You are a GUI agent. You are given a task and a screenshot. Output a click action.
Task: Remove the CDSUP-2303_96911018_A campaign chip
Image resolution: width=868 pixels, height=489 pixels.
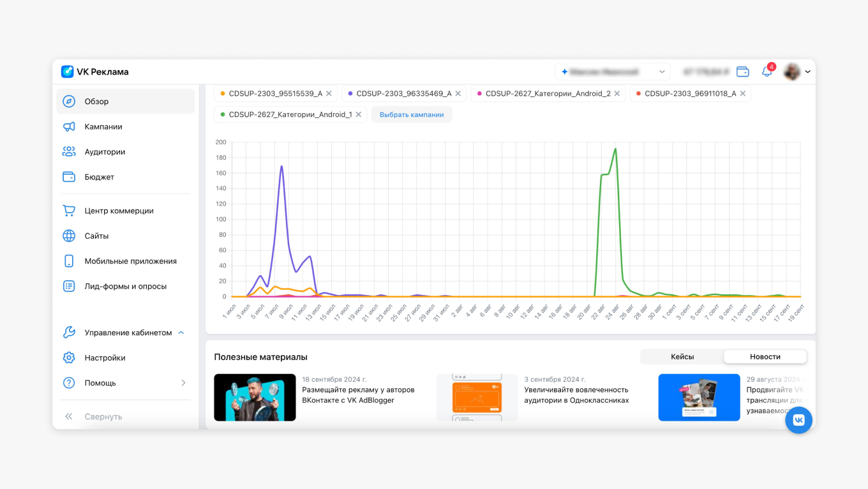(x=743, y=93)
